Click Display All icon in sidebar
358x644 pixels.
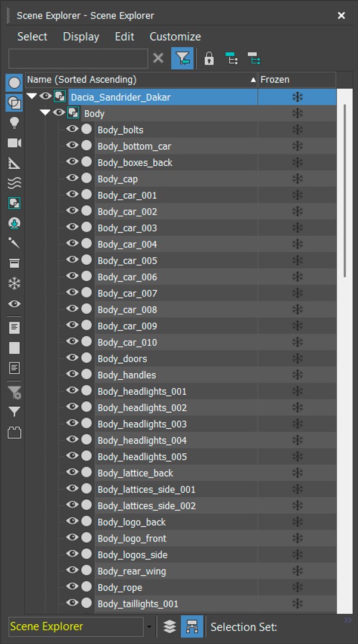(14, 328)
